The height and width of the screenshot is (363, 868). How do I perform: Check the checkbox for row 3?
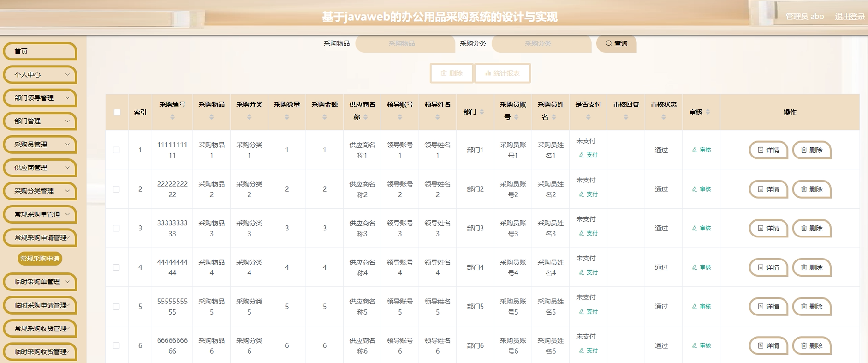pyautogui.click(x=116, y=228)
